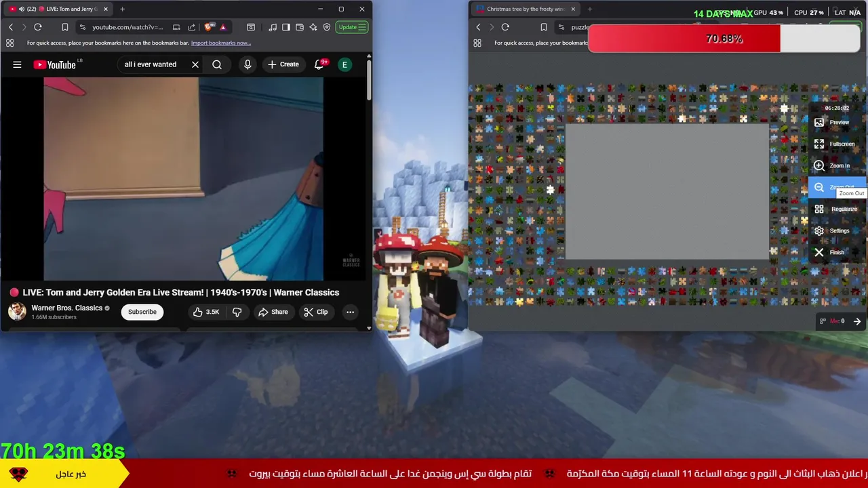Select the LIVE: Tom and Jerry browser tab

coord(58,9)
